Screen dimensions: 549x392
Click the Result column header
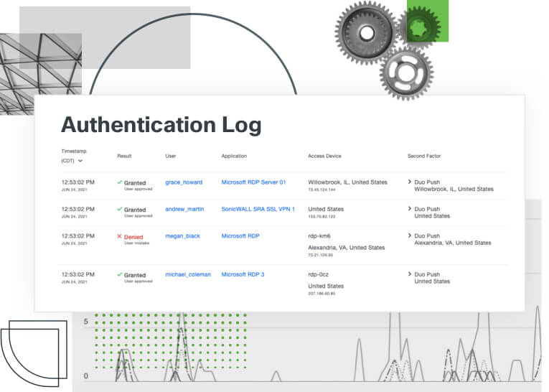pos(124,156)
